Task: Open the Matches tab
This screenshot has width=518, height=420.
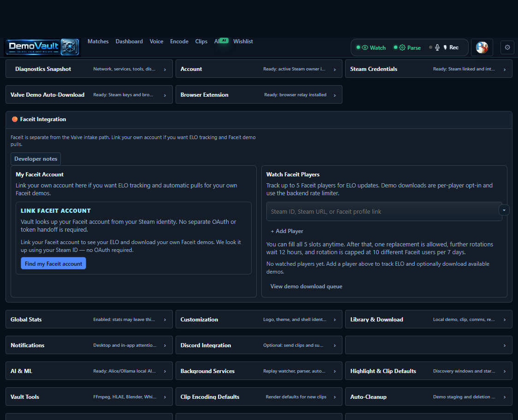Action: tap(98, 41)
